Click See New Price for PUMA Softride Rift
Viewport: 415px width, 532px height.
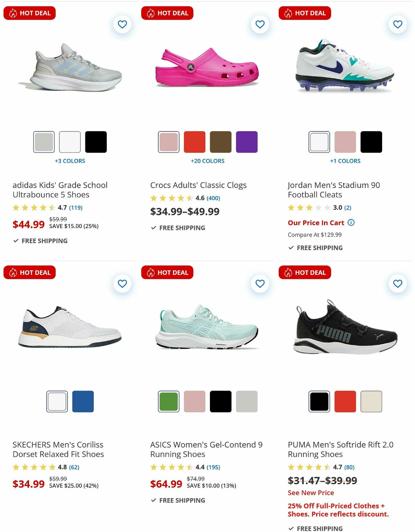point(310,493)
